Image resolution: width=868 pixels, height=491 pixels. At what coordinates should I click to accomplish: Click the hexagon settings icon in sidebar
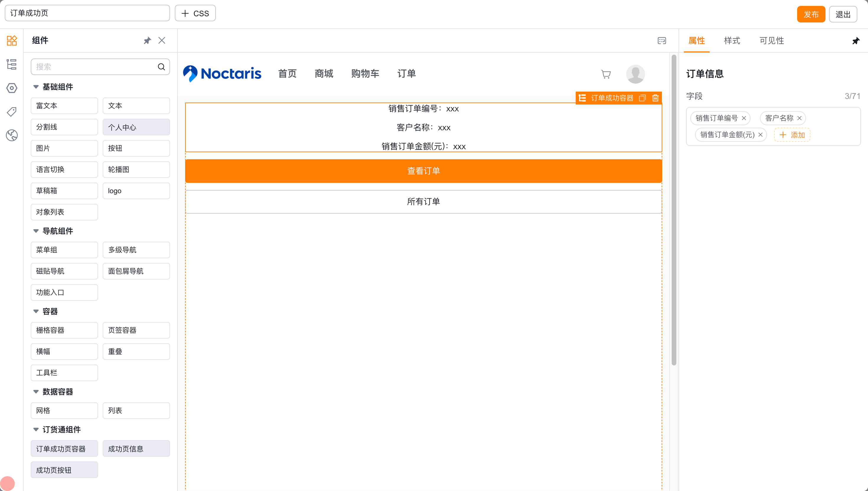click(x=12, y=88)
